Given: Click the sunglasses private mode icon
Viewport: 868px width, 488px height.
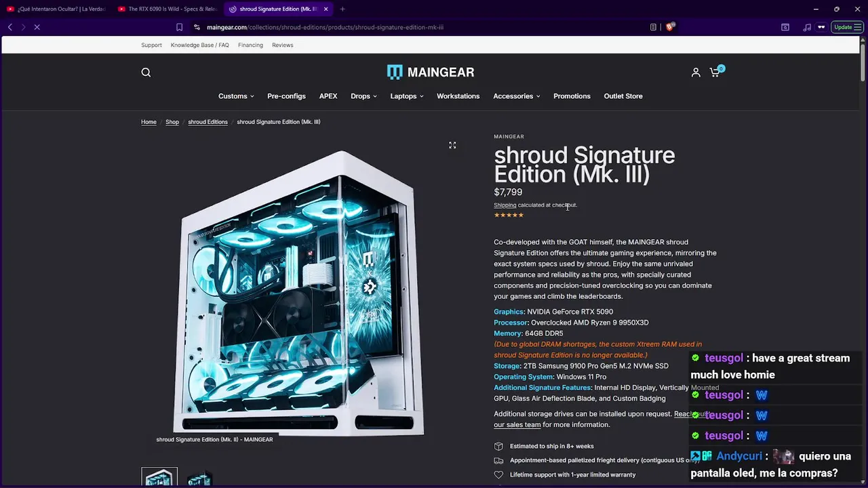Looking at the screenshot, I should pos(821,27).
